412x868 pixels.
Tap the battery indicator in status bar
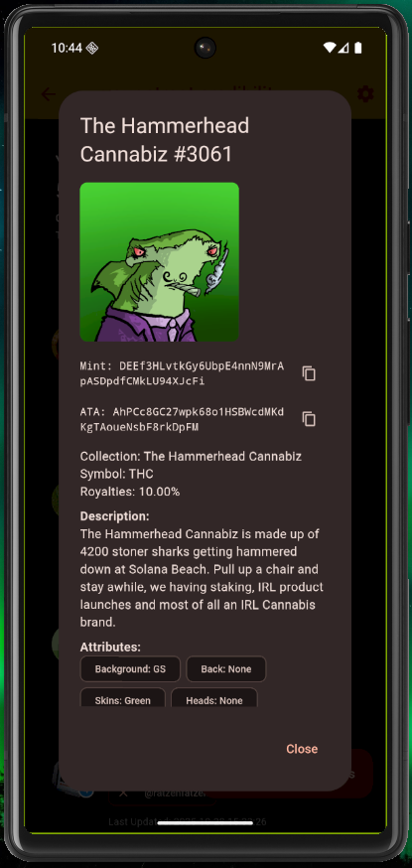click(358, 48)
